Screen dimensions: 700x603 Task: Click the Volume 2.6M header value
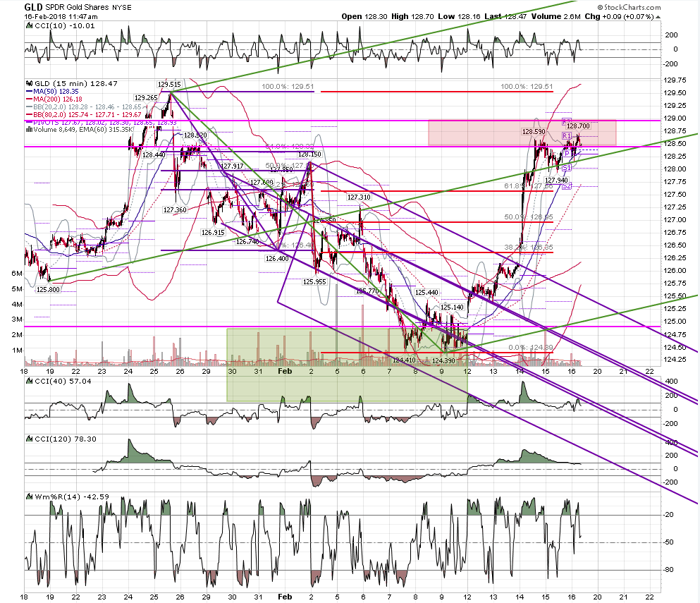(x=555, y=16)
